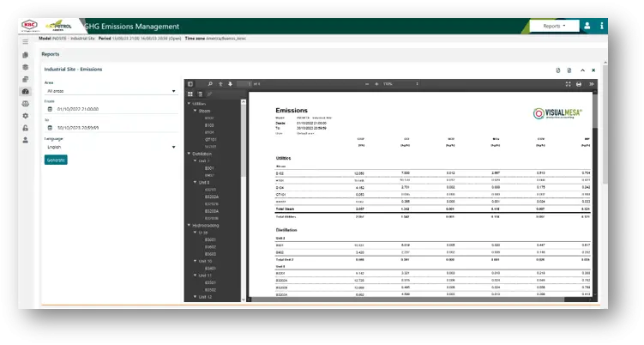This screenshot has width=644, height=345.
Task: Switch to thumbnails view in PDF sidebar
Action: pyautogui.click(x=190, y=94)
